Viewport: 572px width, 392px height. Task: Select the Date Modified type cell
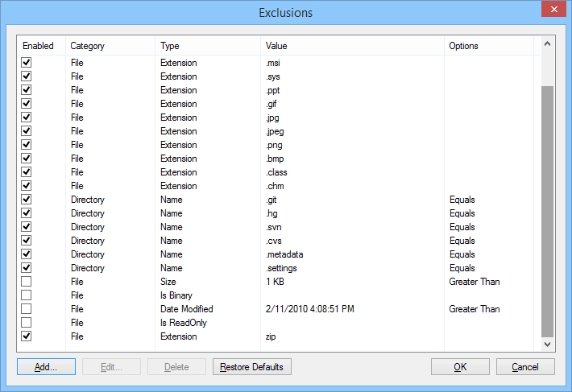(186, 309)
